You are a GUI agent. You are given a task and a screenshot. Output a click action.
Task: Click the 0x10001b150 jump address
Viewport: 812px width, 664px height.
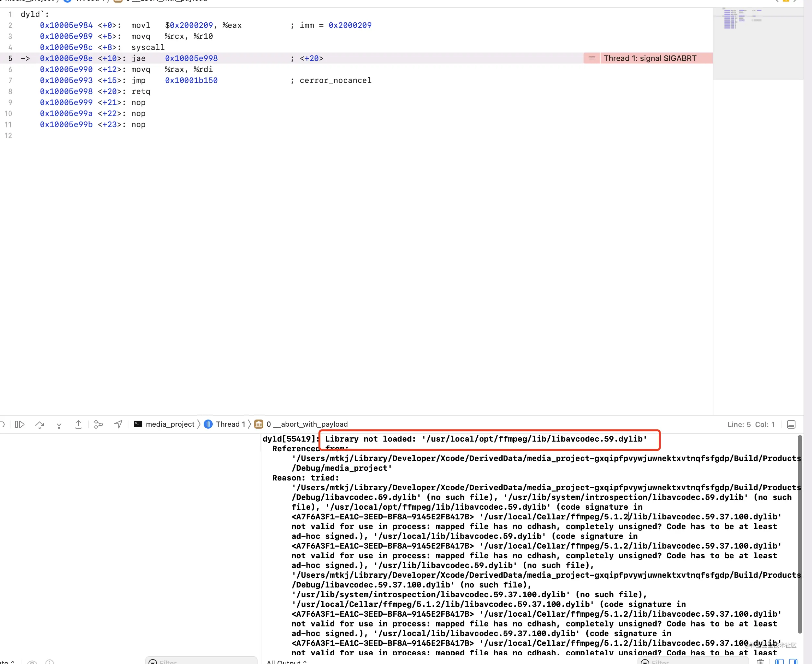click(191, 80)
